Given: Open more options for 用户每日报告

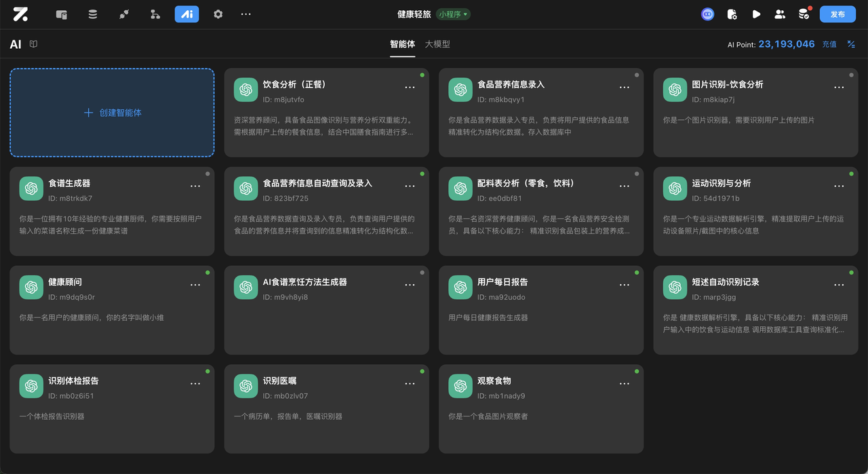Looking at the screenshot, I should 625,285.
